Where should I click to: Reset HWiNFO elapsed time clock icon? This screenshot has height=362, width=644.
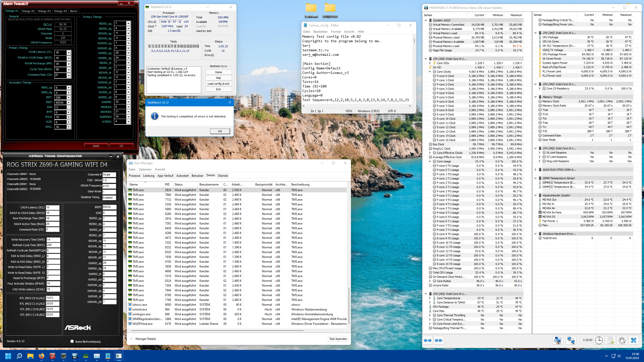(x=599, y=340)
